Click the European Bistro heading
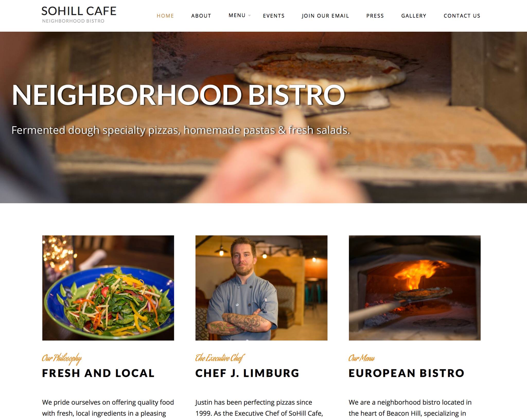527x420 pixels. pos(407,373)
